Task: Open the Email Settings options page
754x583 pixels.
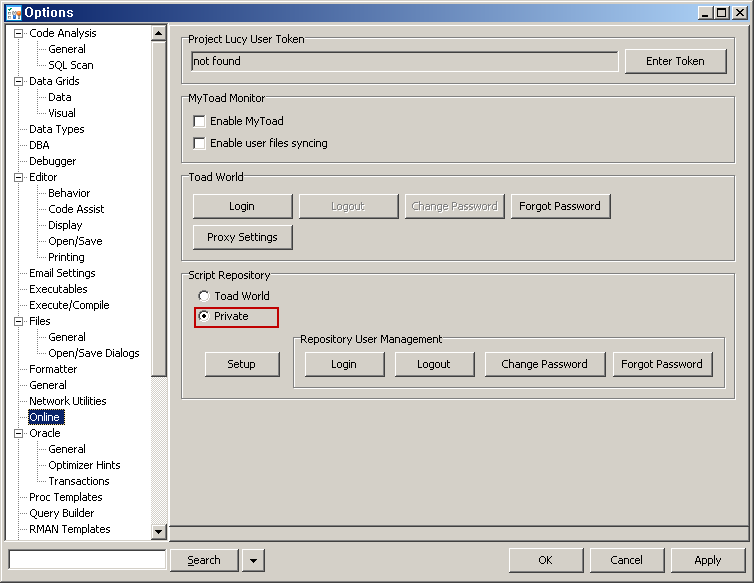Action: 62,273
